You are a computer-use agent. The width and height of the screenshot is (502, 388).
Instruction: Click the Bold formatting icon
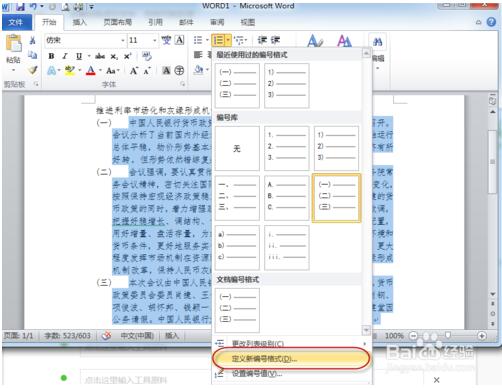point(51,56)
